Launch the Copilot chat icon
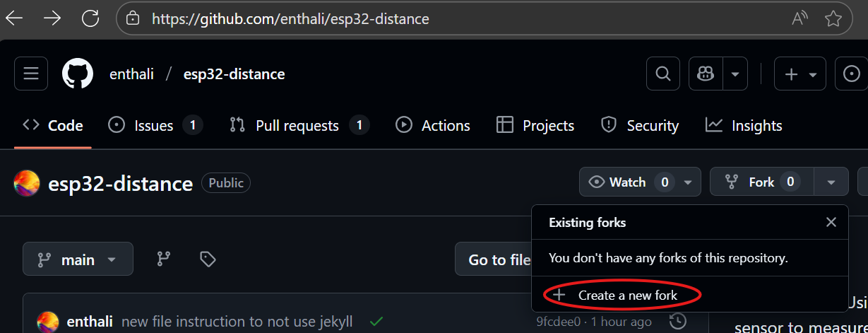Screen dimensions: 868x333 (705, 74)
